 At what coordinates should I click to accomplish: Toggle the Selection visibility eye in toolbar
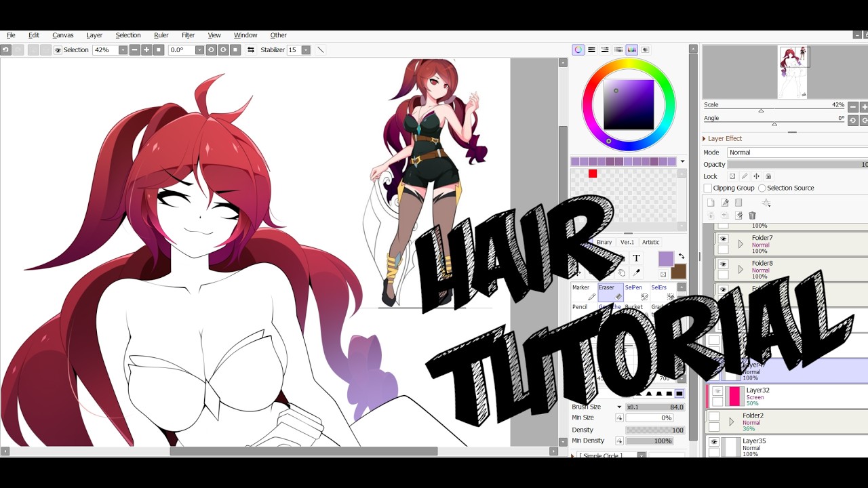click(x=58, y=50)
